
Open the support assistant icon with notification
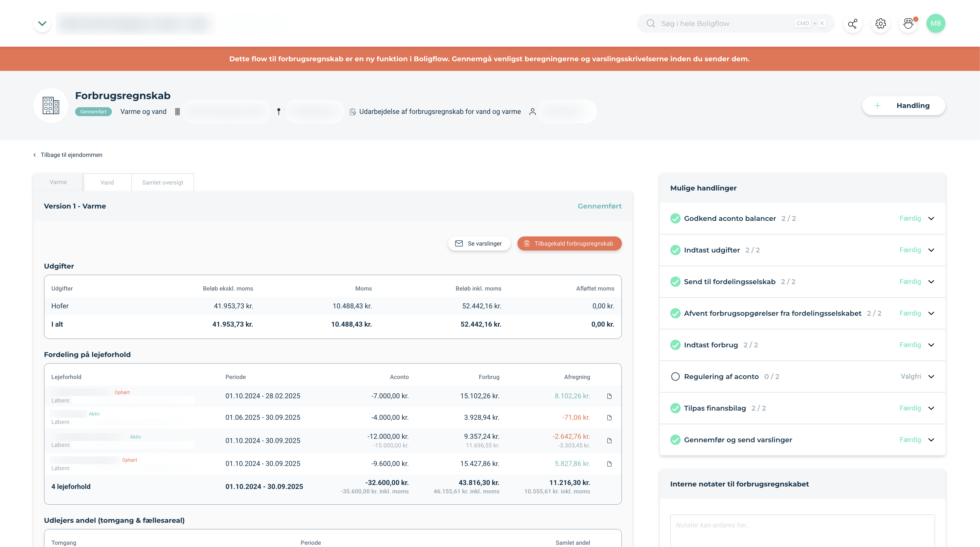(x=908, y=24)
